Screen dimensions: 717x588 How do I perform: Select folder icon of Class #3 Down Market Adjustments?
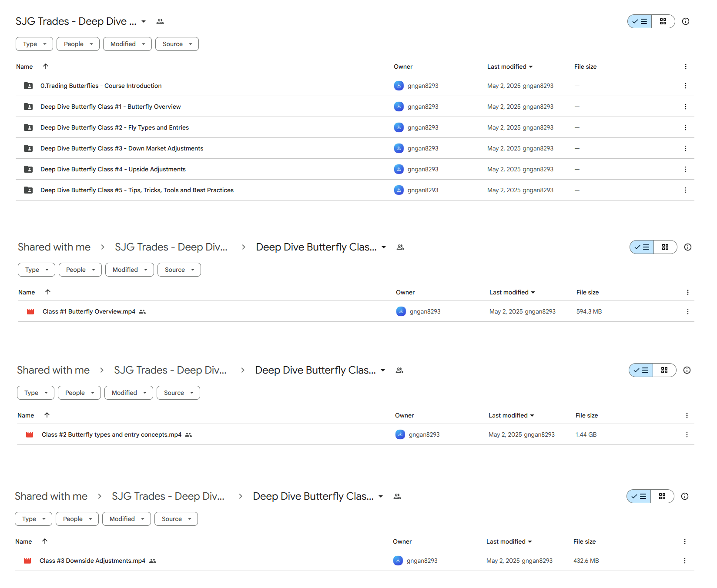pos(28,148)
